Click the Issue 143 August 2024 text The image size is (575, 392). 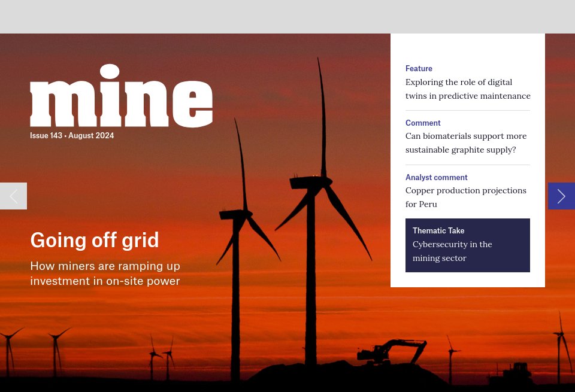(72, 135)
